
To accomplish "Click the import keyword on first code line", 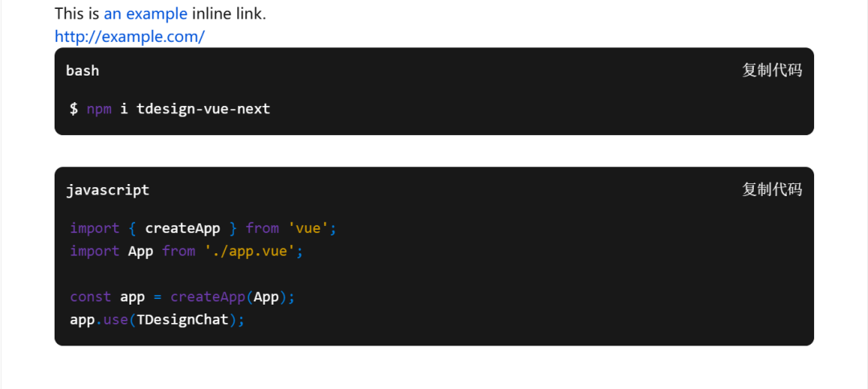I will click(x=95, y=228).
